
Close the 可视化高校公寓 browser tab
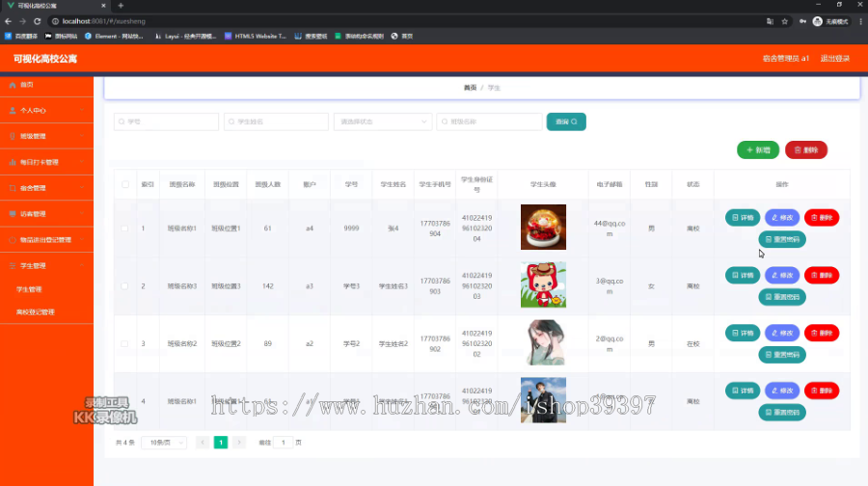click(103, 6)
